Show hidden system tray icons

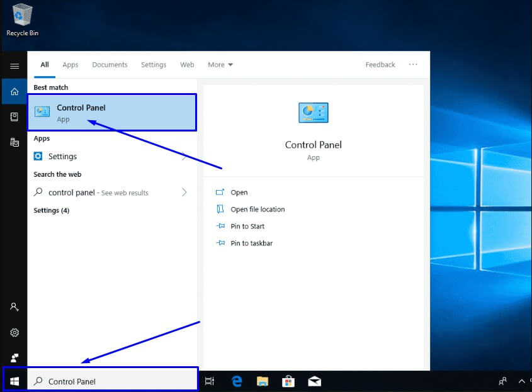point(522,381)
